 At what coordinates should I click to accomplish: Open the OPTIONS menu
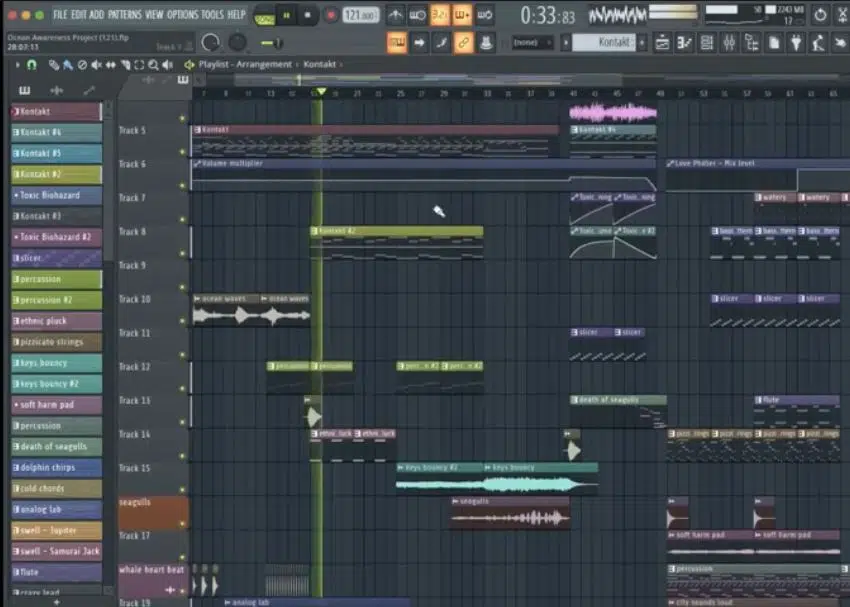tap(183, 15)
